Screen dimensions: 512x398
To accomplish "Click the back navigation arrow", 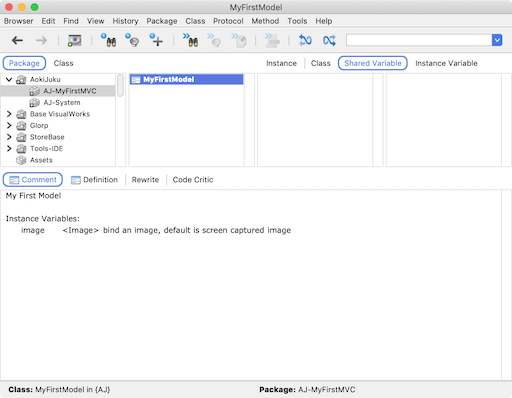I will 17,40.
